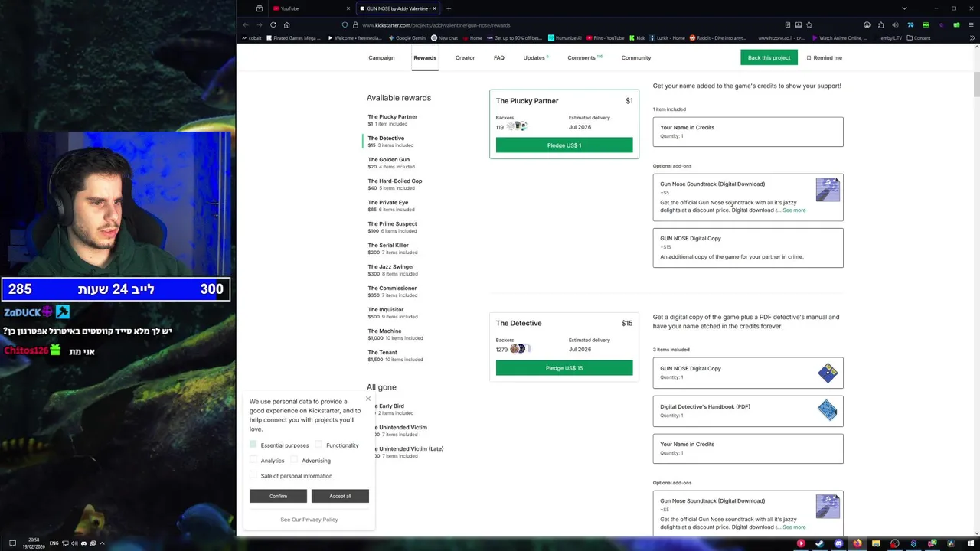Expand See more on Detective Soundtrack add-on
980x551 pixels.
[x=794, y=527]
